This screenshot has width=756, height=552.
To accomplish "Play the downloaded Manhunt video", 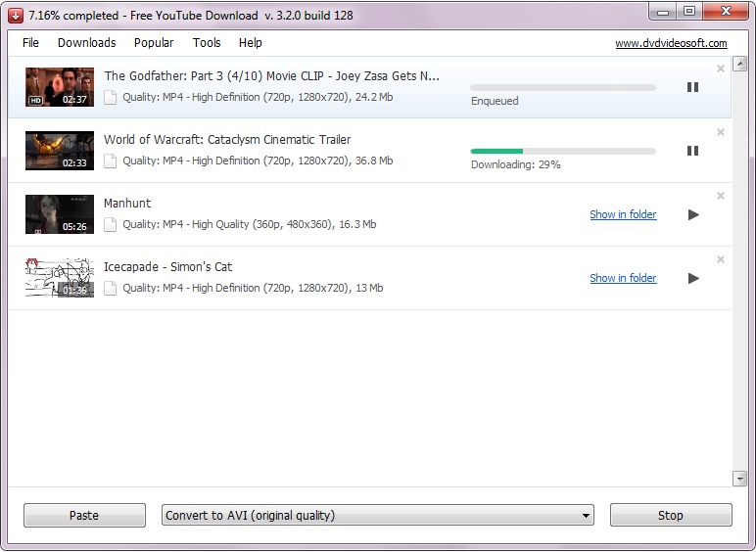I will click(x=693, y=214).
